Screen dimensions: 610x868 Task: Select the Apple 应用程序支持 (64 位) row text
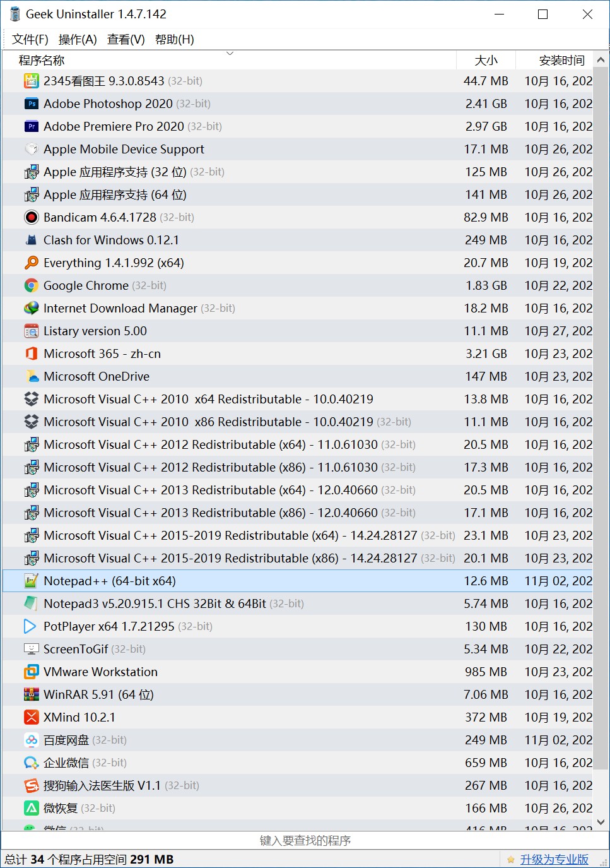115,194
